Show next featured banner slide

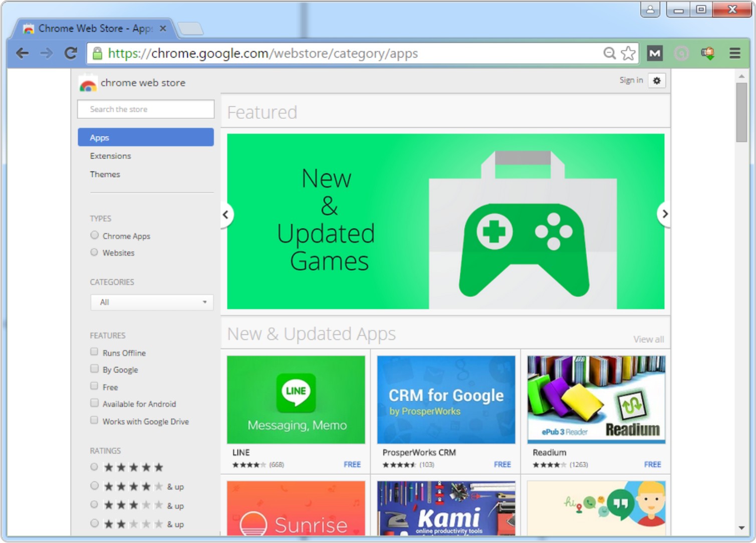[664, 214]
